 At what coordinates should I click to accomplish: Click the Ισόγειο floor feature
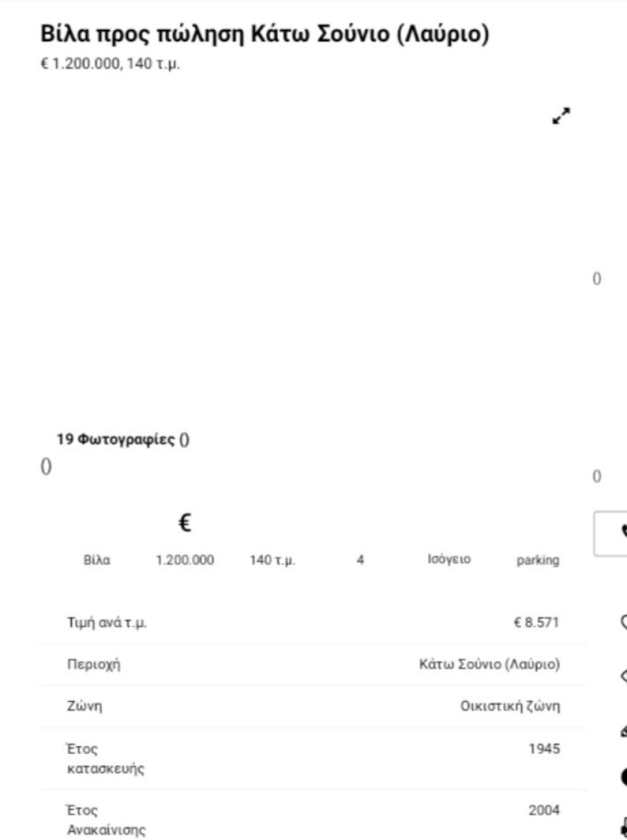click(x=445, y=560)
